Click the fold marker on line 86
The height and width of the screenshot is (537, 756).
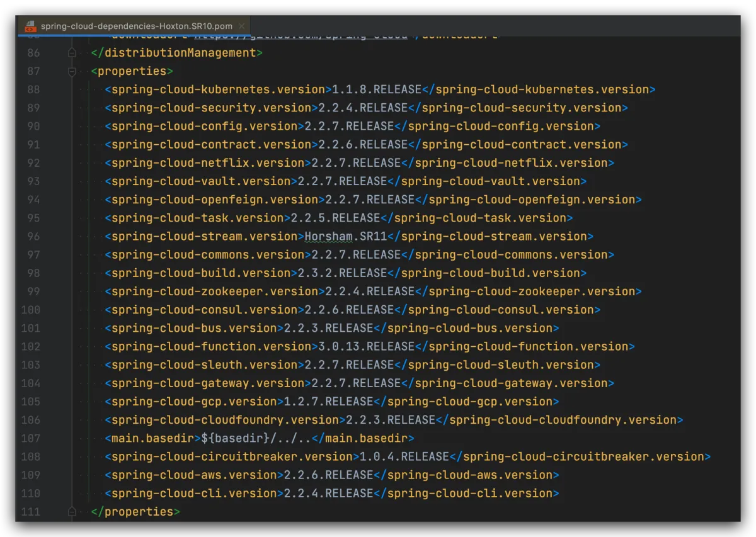[72, 53]
